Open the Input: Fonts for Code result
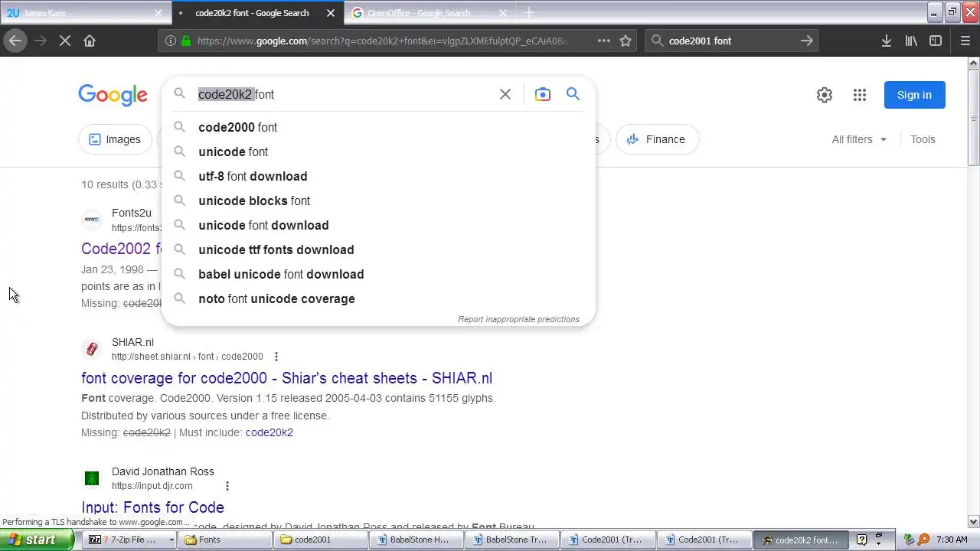Image resolution: width=980 pixels, height=551 pixels. pyautogui.click(x=152, y=507)
